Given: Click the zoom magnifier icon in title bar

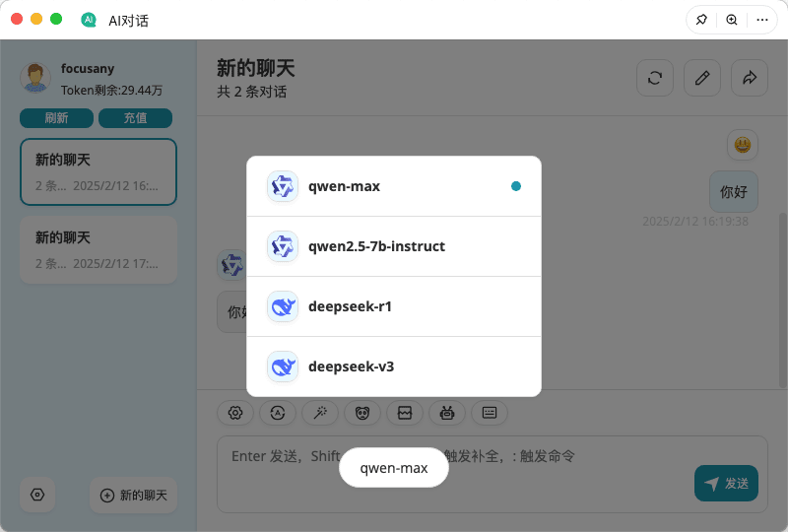Looking at the screenshot, I should (x=732, y=20).
